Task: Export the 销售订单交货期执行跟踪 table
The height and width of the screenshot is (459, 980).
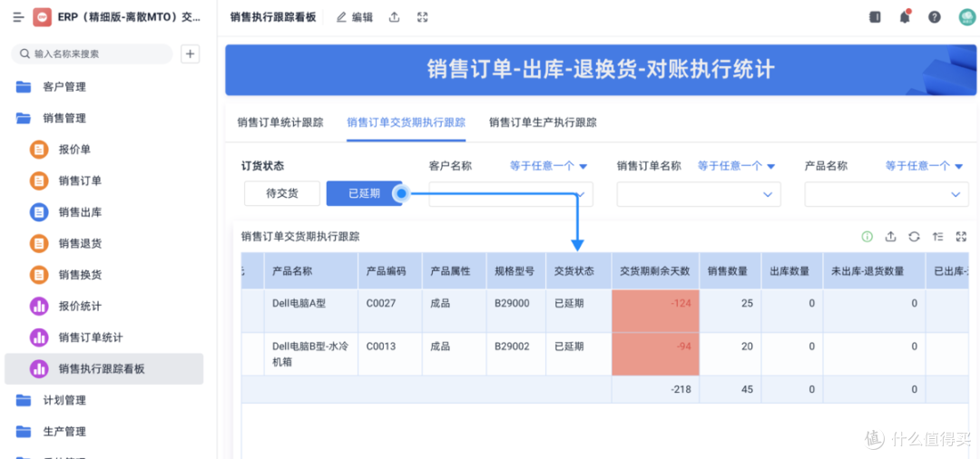Action: [x=891, y=237]
